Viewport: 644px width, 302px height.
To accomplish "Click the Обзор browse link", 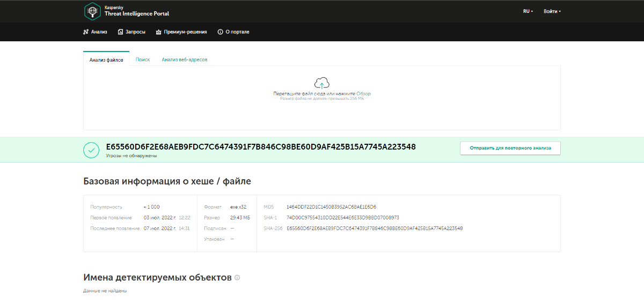I will (x=363, y=94).
